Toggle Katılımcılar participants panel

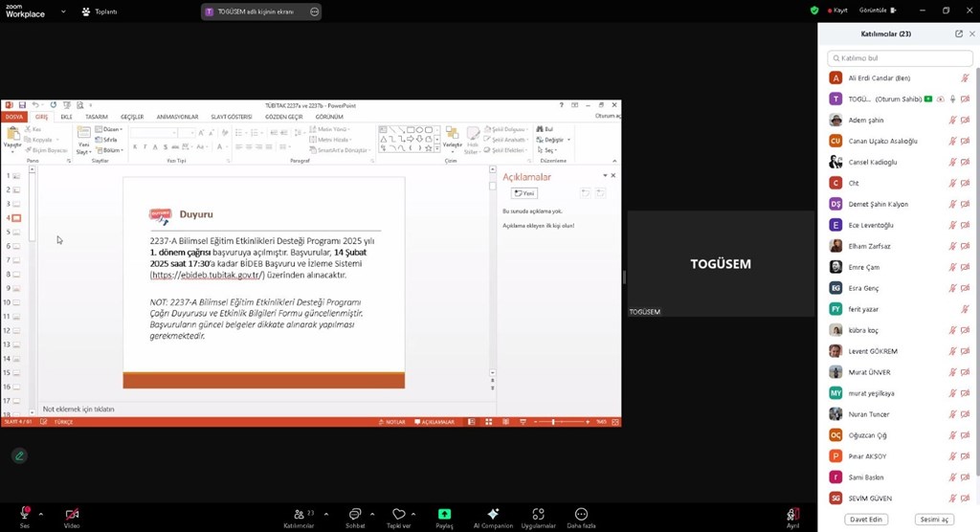[299, 514]
